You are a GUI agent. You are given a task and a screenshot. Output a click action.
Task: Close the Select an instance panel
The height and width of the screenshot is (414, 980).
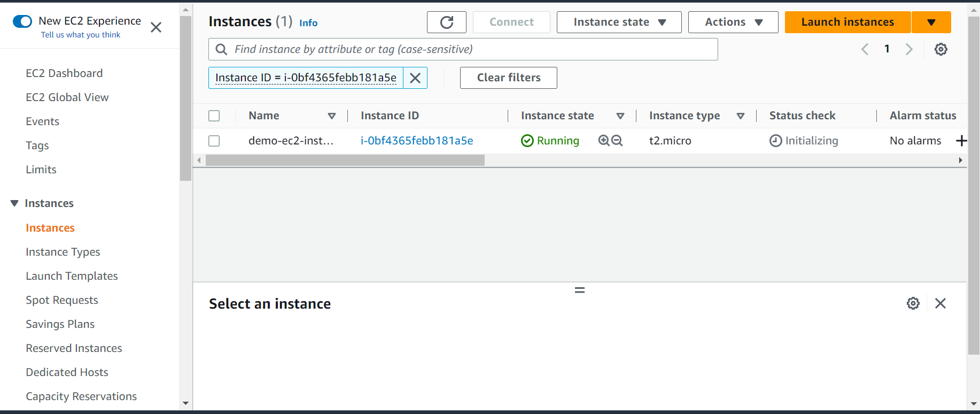940,303
